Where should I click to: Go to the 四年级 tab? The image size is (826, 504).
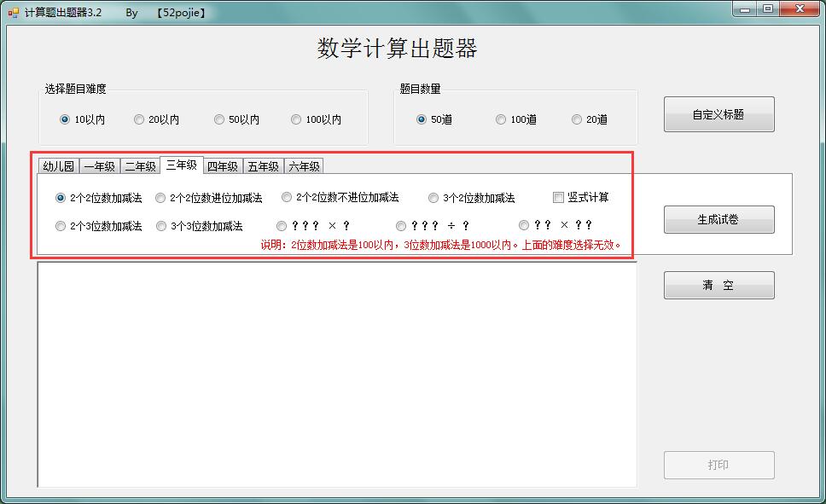[223, 166]
